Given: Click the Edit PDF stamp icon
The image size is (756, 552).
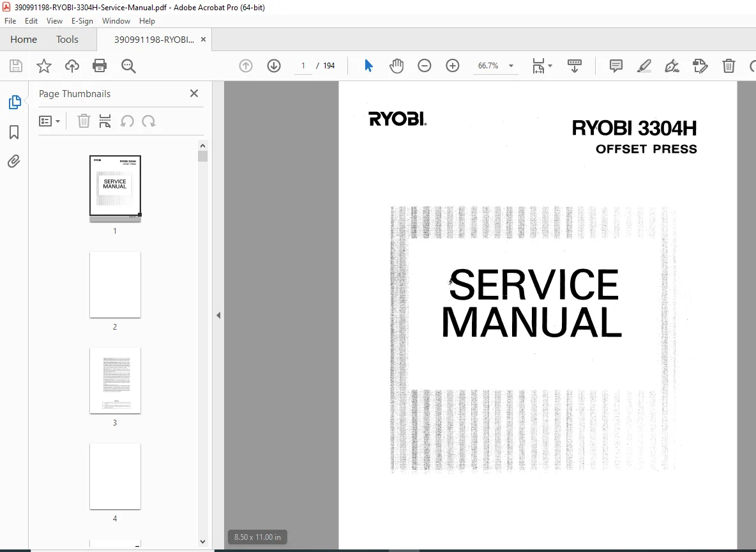Looking at the screenshot, I should 700,66.
